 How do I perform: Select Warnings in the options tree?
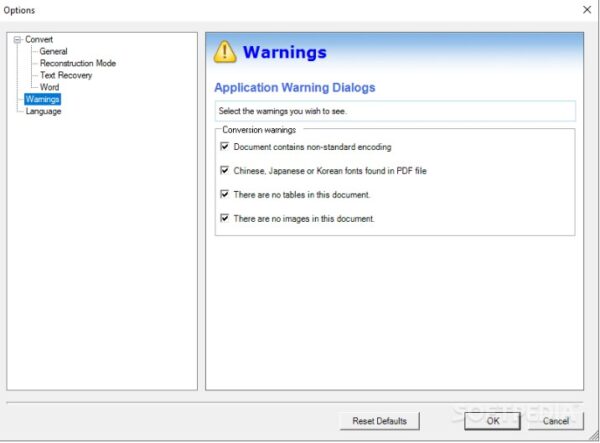point(42,99)
